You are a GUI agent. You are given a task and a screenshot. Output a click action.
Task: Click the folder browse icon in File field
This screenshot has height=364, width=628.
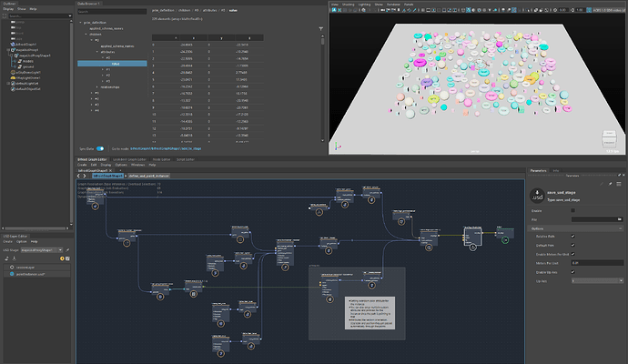(620, 219)
